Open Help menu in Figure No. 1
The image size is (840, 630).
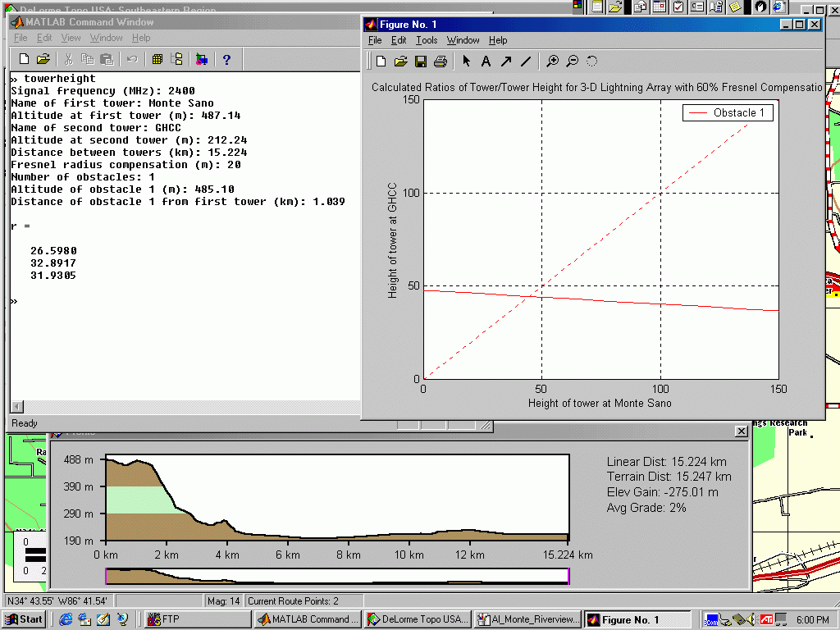click(x=498, y=40)
